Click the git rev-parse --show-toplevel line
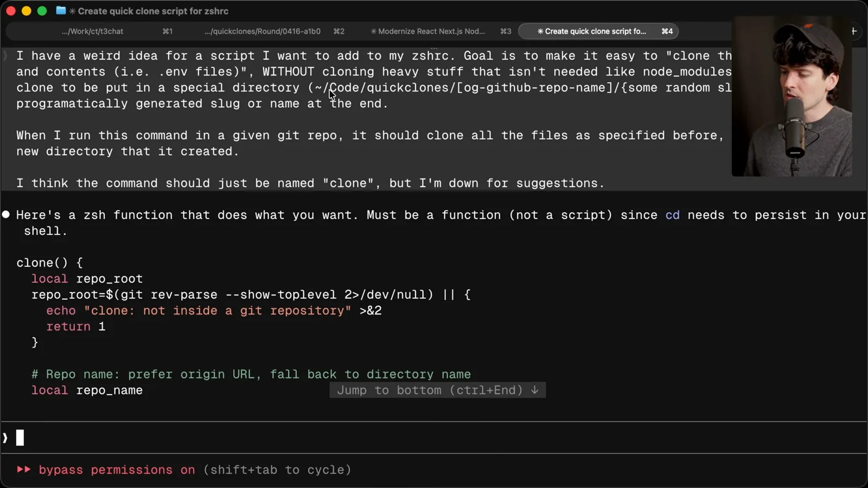 [x=251, y=295]
